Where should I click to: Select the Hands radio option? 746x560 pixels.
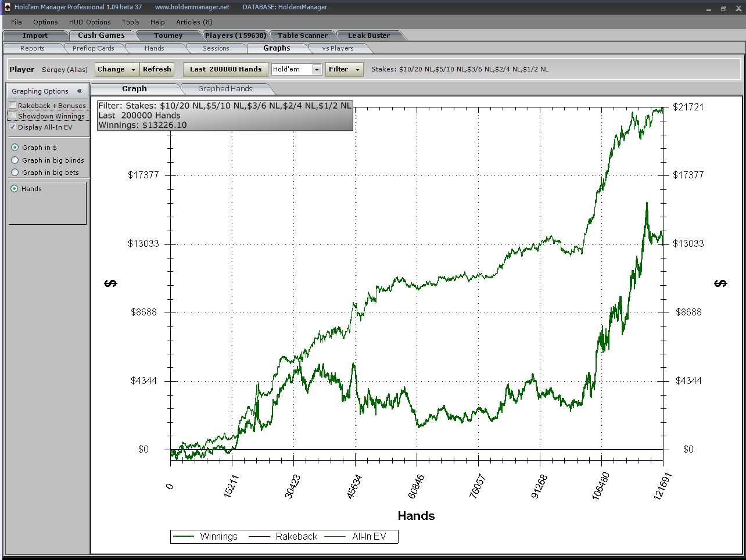pyautogui.click(x=15, y=189)
